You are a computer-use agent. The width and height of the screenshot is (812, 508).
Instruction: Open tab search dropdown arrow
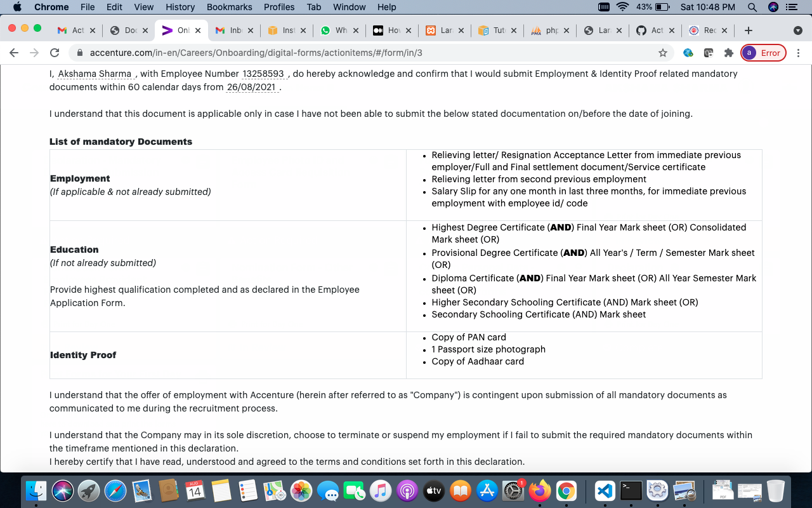[798, 30]
